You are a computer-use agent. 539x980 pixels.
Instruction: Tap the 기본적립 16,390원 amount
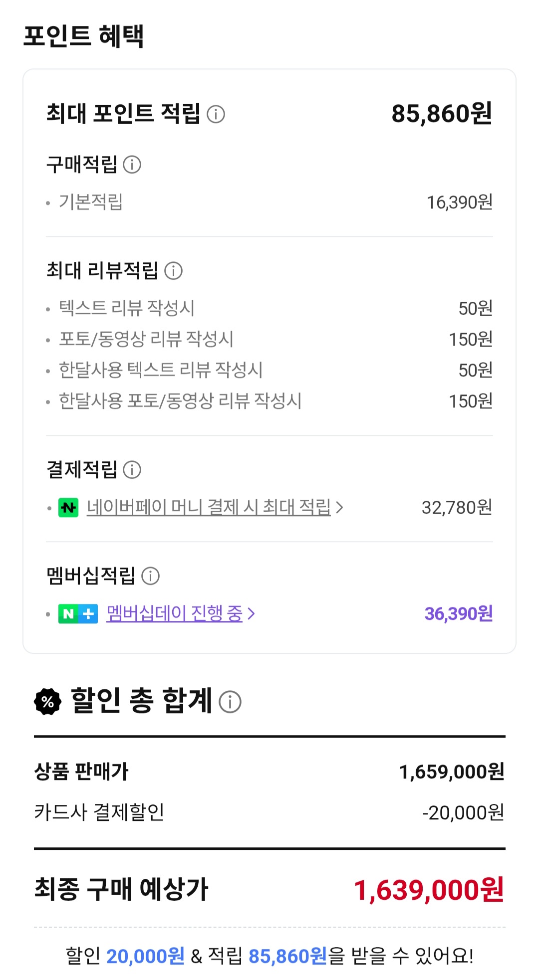pyautogui.click(x=459, y=202)
